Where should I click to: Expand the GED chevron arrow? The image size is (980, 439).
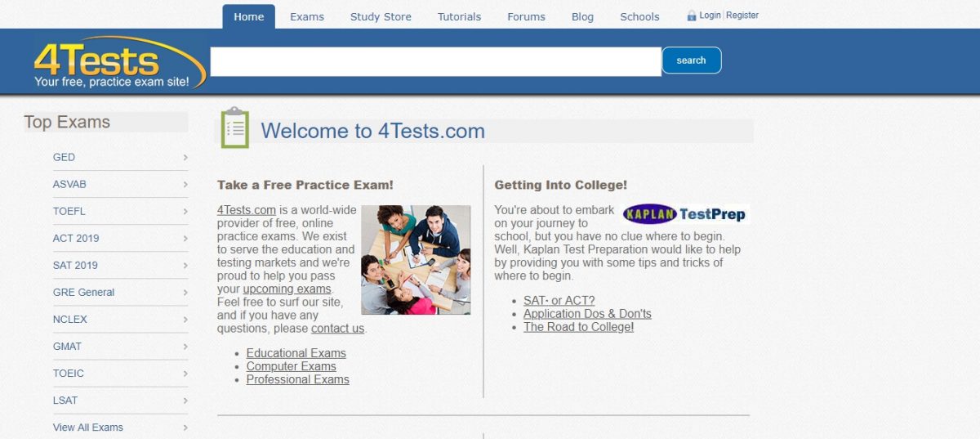coord(185,158)
